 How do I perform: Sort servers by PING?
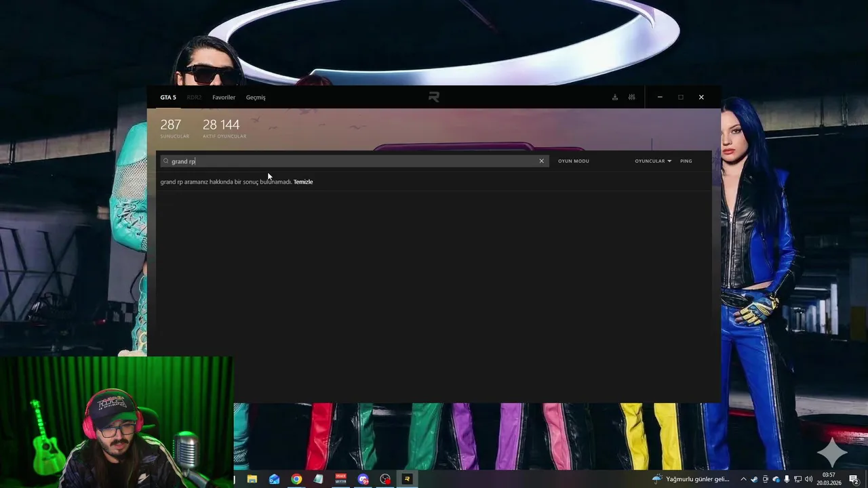click(686, 161)
